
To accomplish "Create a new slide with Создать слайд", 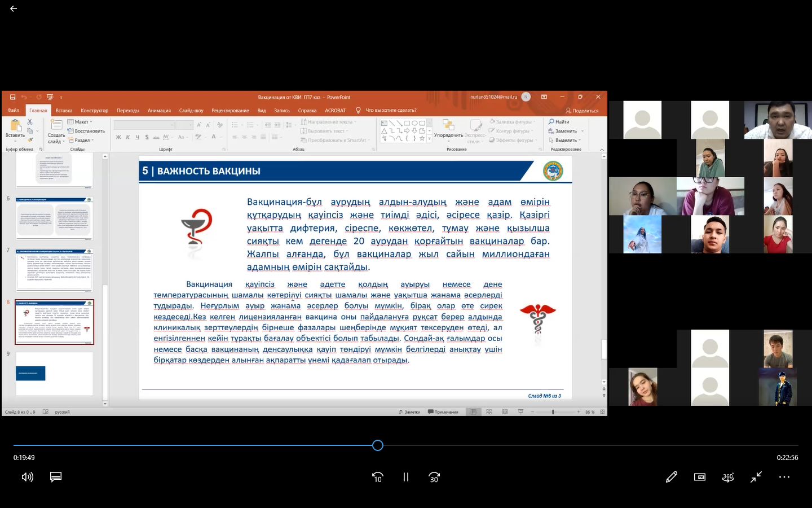I will coord(56,132).
